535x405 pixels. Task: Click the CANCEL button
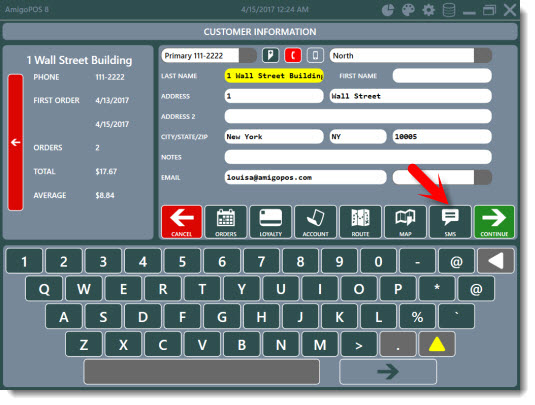[x=182, y=222]
